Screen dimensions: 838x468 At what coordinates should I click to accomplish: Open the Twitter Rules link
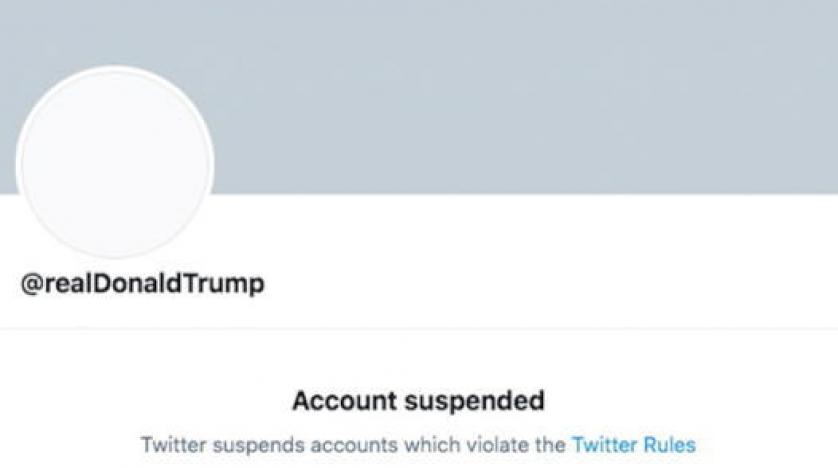[x=633, y=444]
